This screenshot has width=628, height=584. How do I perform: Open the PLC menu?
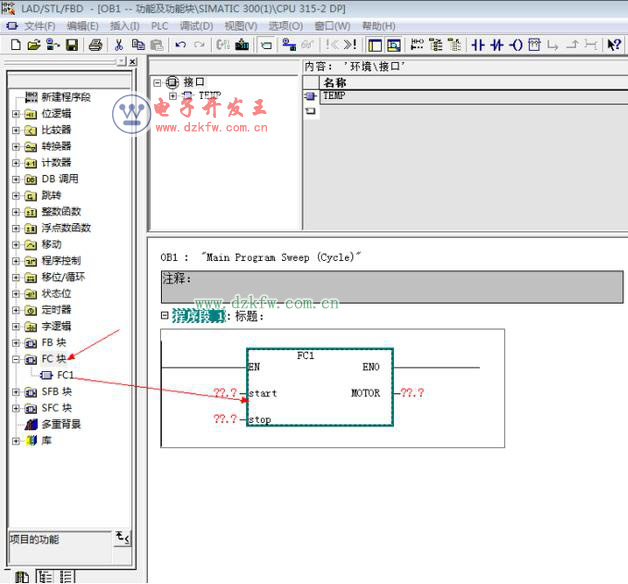(159, 26)
